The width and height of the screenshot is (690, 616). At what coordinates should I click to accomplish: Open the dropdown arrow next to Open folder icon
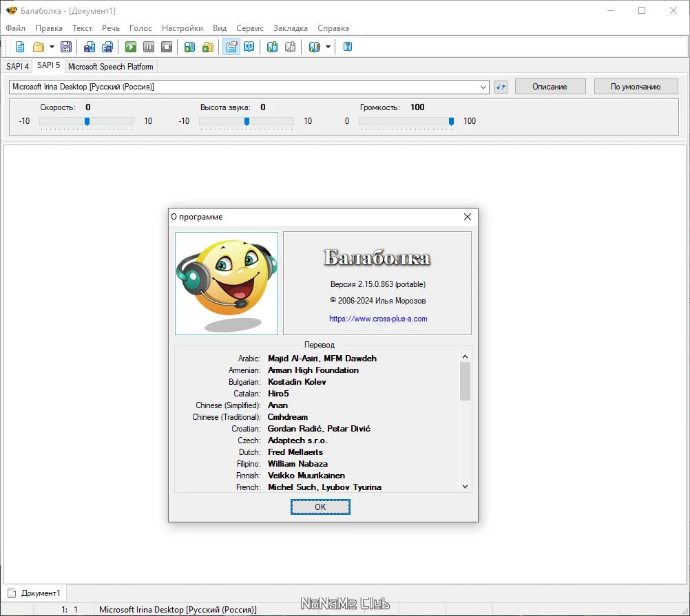click(52, 47)
